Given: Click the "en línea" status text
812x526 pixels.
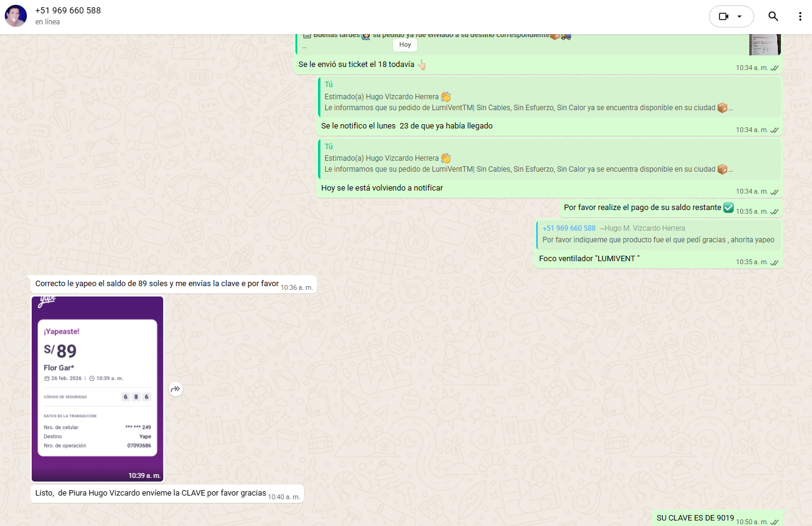Looking at the screenshot, I should click(48, 22).
